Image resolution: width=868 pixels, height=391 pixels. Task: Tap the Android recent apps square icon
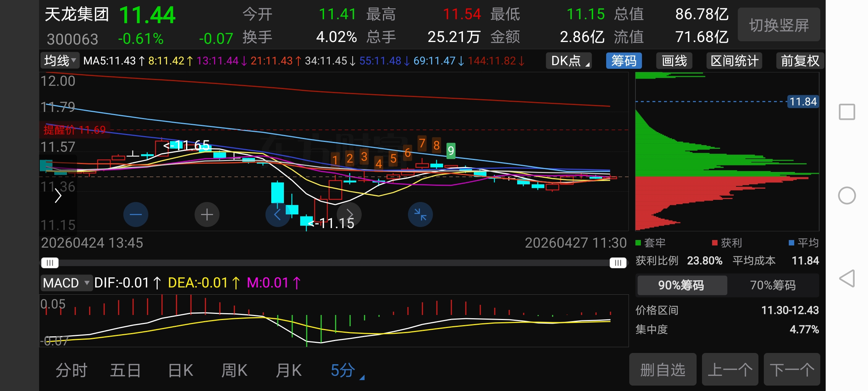pos(847,112)
